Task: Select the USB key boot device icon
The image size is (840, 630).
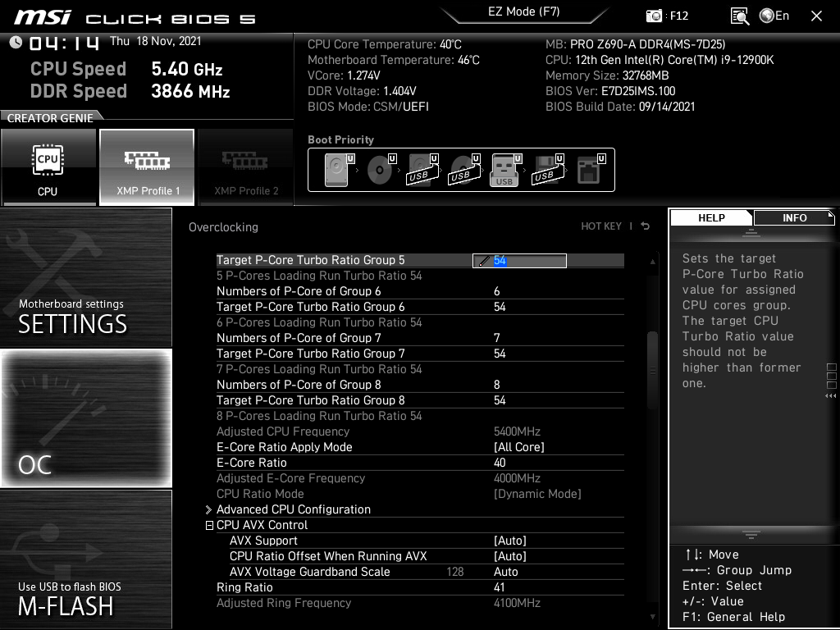Action: (505, 169)
